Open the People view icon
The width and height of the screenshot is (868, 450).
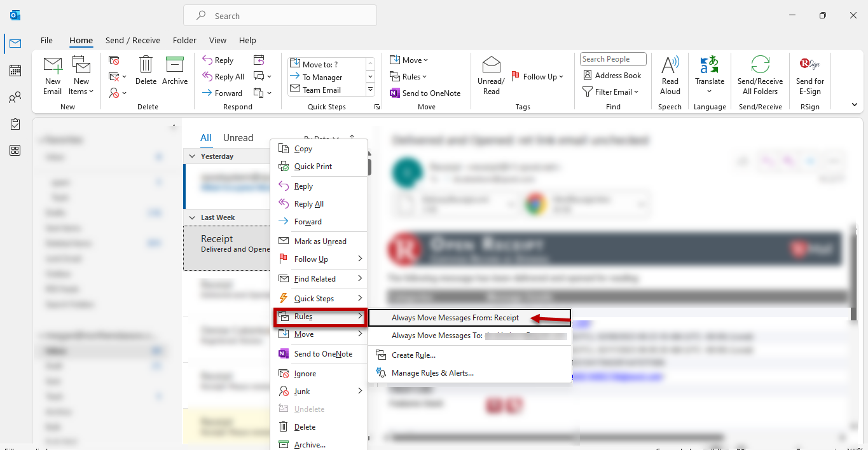pyautogui.click(x=15, y=96)
